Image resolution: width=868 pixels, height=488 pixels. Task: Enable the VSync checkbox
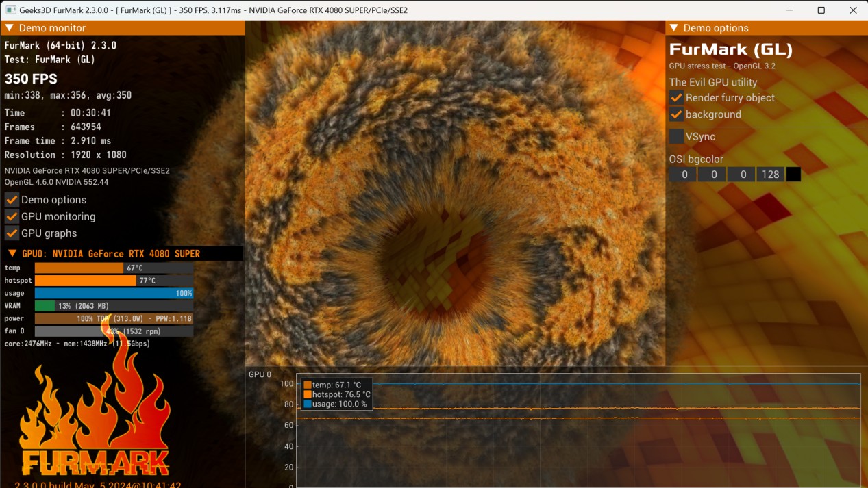tap(676, 136)
